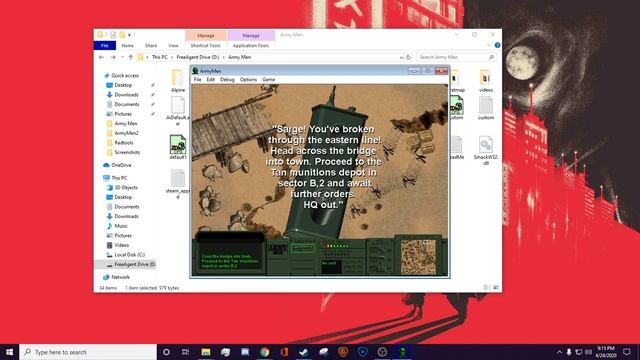Open the Application Tools tab

pyautogui.click(x=251, y=45)
